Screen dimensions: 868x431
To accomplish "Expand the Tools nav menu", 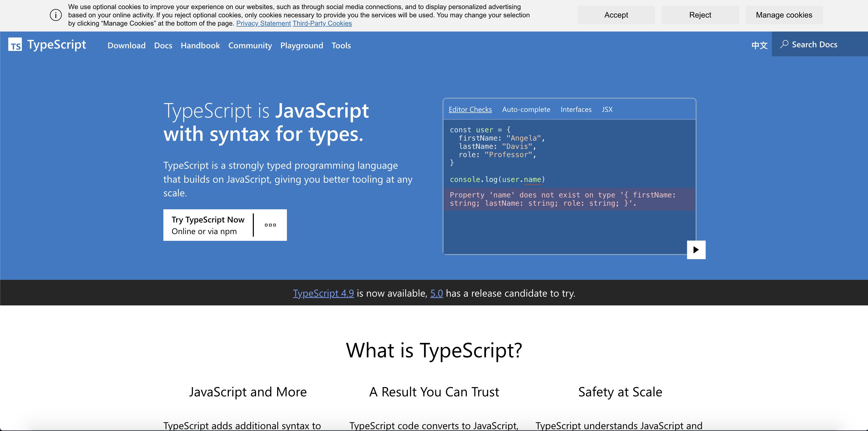I will [x=341, y=45].
